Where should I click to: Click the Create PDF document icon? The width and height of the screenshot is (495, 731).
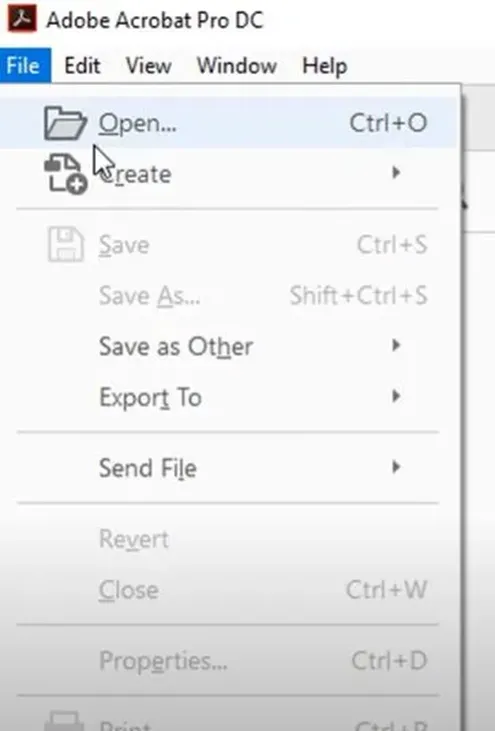coord(66,174)
